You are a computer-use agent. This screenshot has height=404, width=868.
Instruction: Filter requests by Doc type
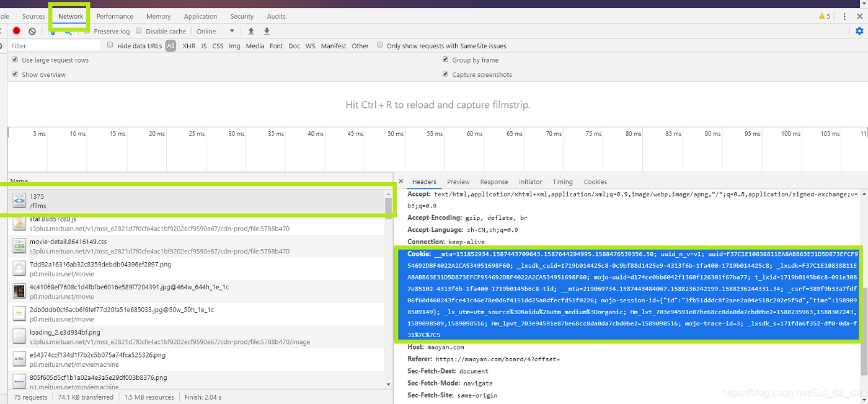[x=294, y=46]
